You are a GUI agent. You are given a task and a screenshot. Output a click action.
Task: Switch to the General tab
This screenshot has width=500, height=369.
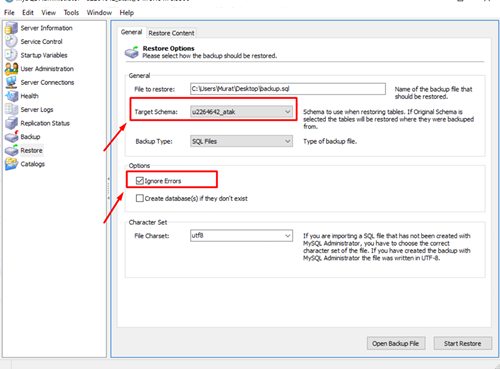[131, 32]
